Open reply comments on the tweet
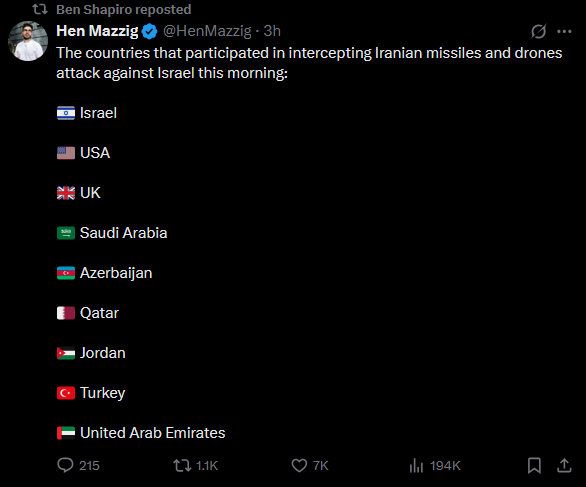The image size is (586, 487). point(65,465)
